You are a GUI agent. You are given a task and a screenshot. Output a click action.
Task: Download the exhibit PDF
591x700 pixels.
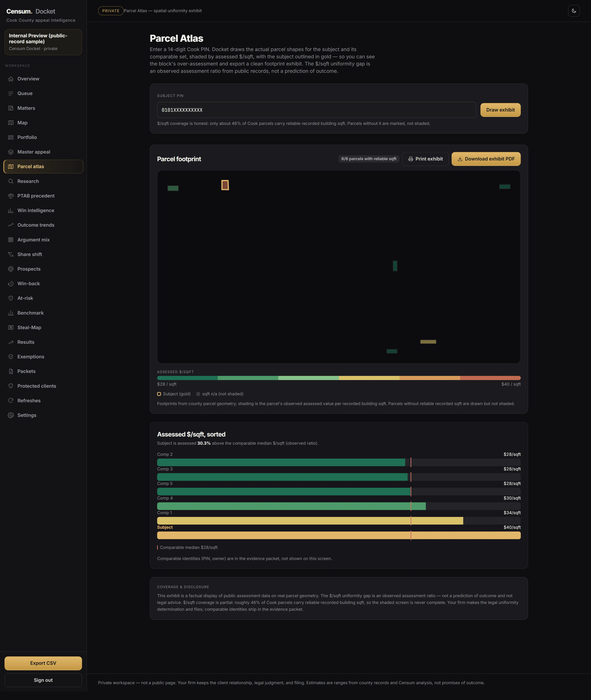coord(486,159)
